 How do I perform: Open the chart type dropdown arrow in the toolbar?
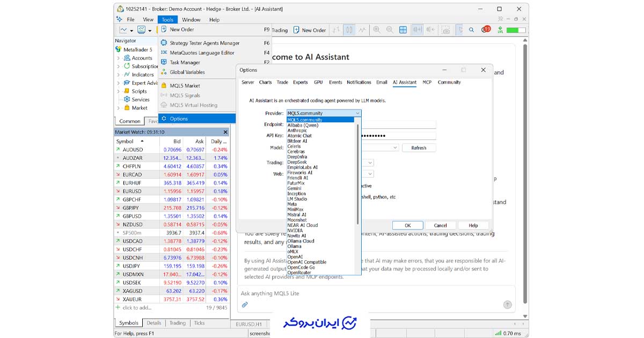click(131, 30)
